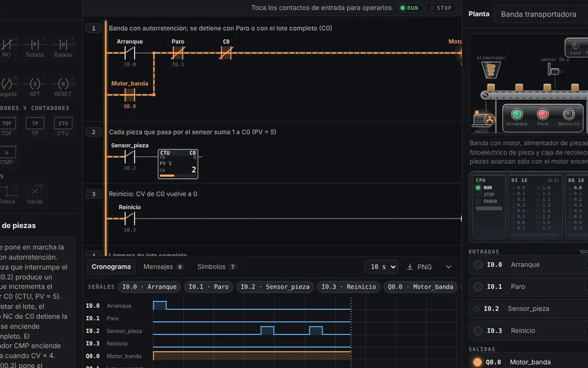
Task: Click the red Paro pushbutton on the plant panel
Action: click(x=543, y=114)
